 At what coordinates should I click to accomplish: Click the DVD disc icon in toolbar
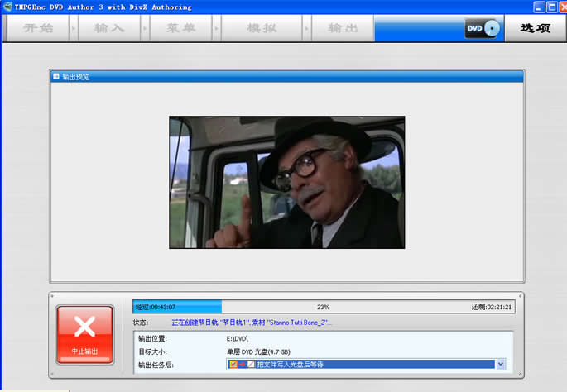click(483, 28)
